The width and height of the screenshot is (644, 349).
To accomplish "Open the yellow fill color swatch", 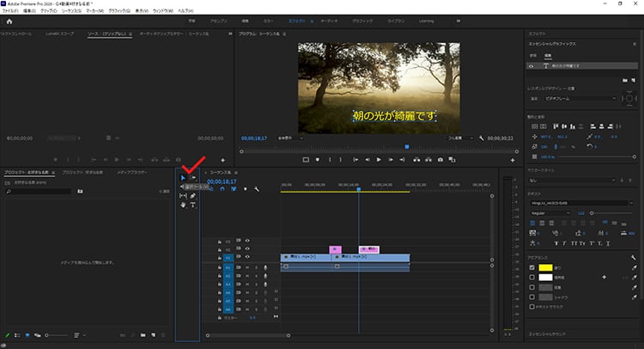I will 545,267.
